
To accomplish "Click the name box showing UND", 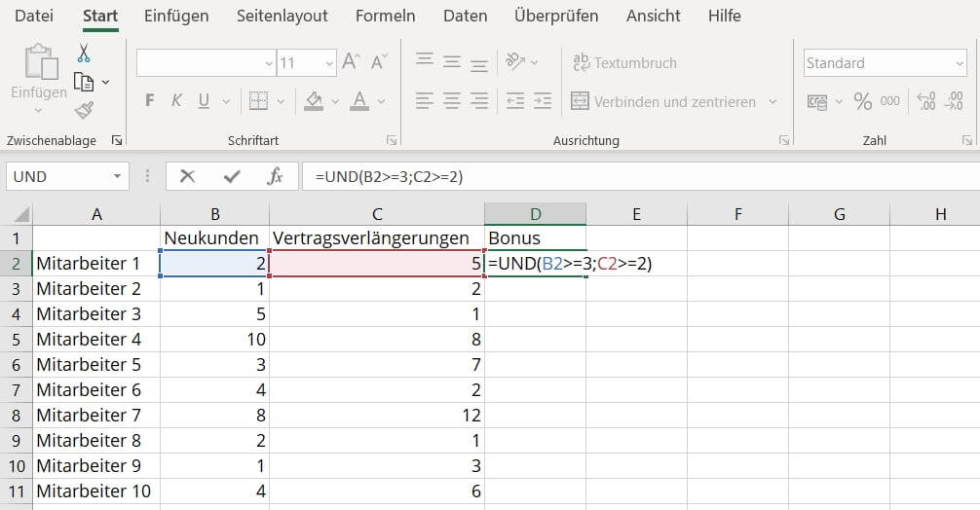I will coord(58,177).
